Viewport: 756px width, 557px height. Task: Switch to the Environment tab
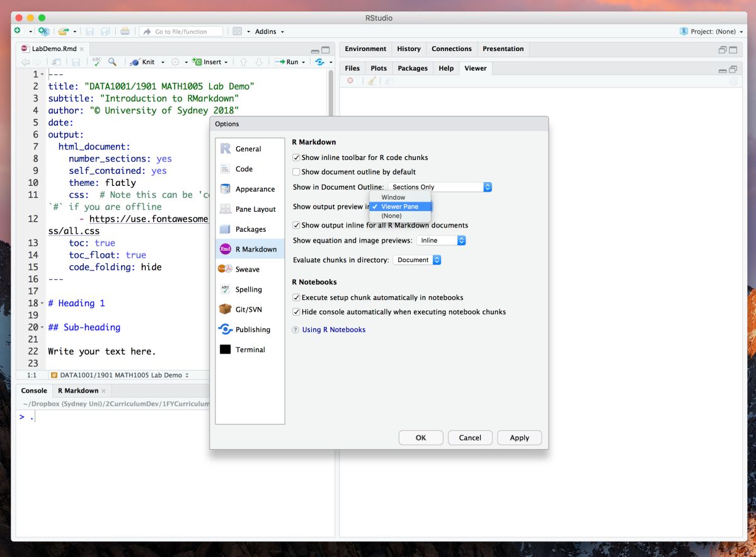click(x=365, y=49)
